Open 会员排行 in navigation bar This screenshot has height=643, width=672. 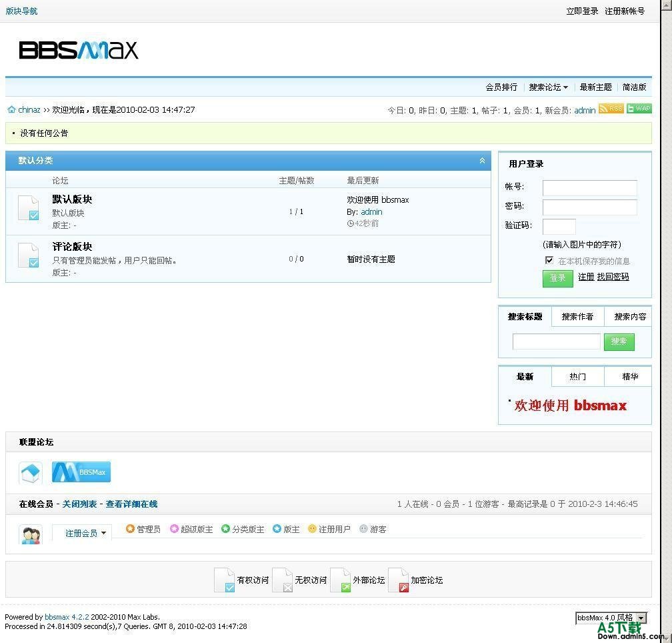click(501, 87)
